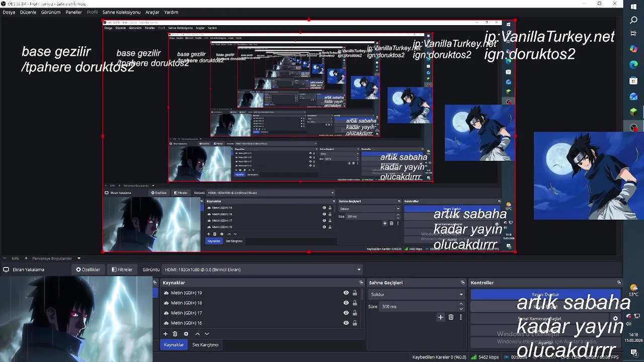Screen dimensions: 644x362
Task: Click the volume icon in the system tray
Action: pyautogui.click(x=629, y=324)
